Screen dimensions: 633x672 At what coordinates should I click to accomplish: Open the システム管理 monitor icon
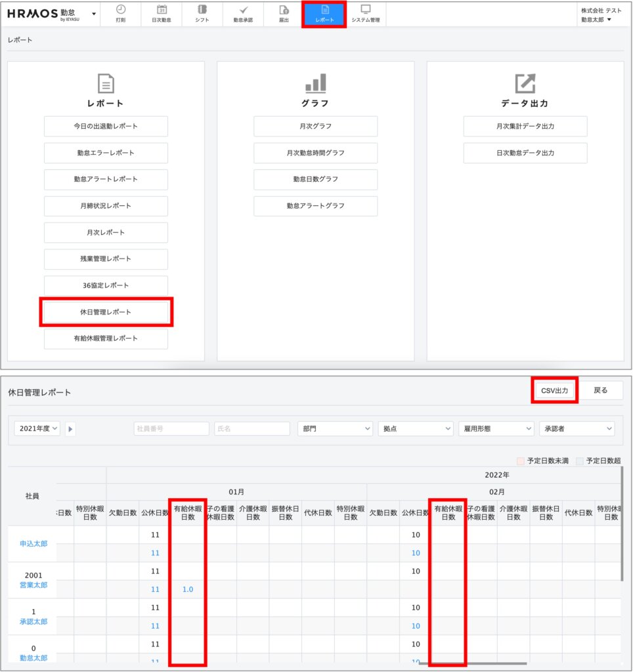coord(365,10)
